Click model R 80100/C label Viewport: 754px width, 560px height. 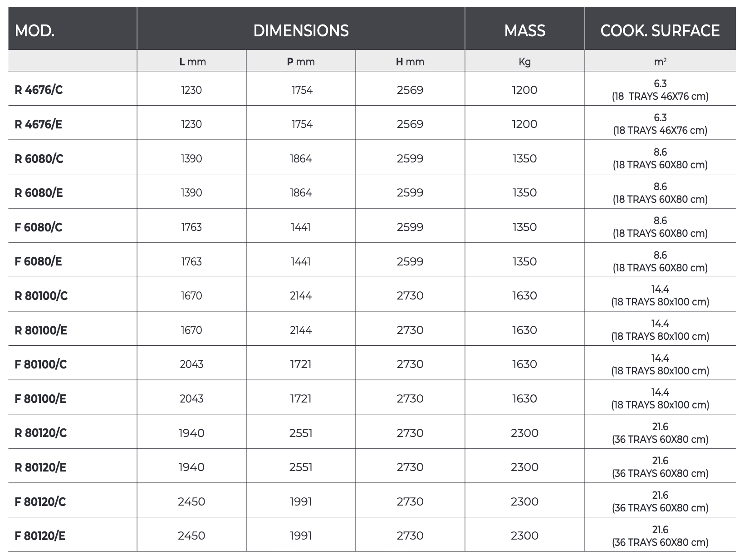point(41,296)
